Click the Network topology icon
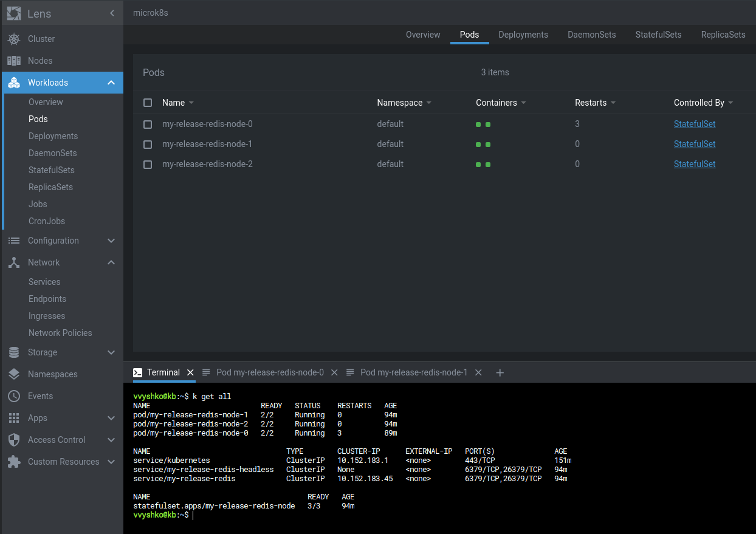 [x=14, y=262]
